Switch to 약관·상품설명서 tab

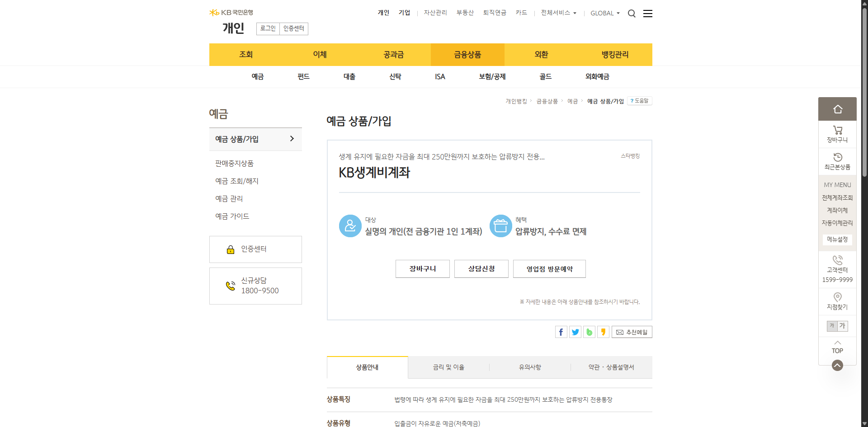pos(611,367)
